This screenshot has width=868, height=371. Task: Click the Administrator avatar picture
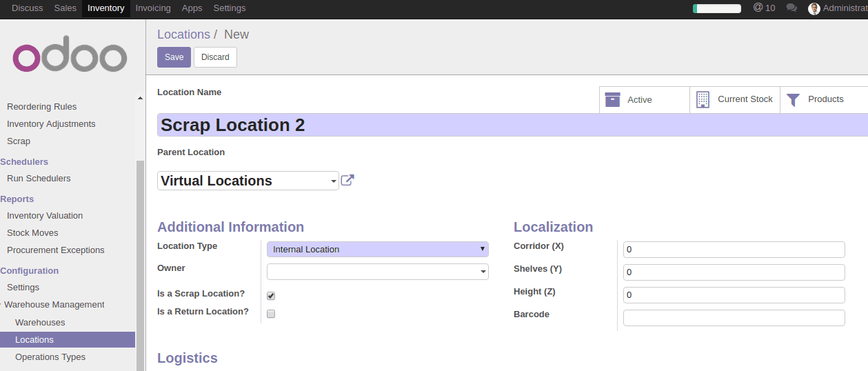pos(814,8)
